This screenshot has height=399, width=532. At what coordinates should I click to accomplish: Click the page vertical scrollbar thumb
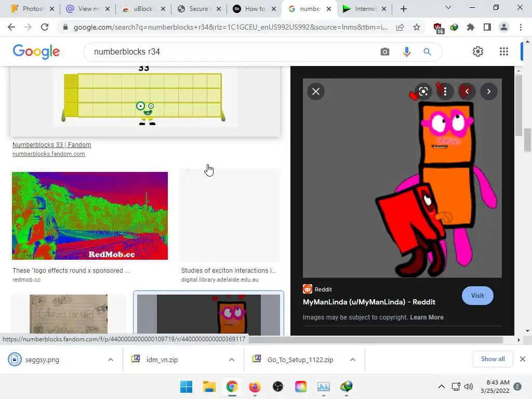527,140
